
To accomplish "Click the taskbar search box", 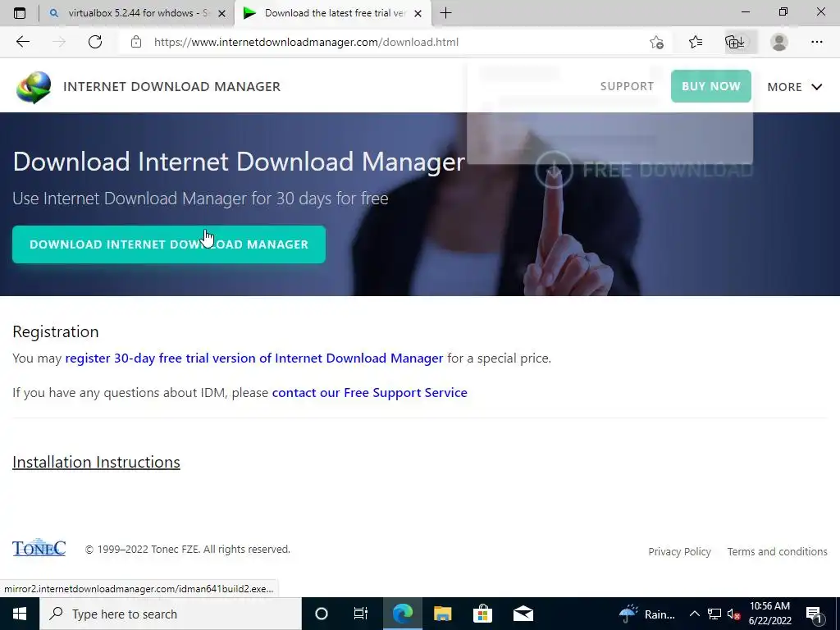I will pos(171,614).
